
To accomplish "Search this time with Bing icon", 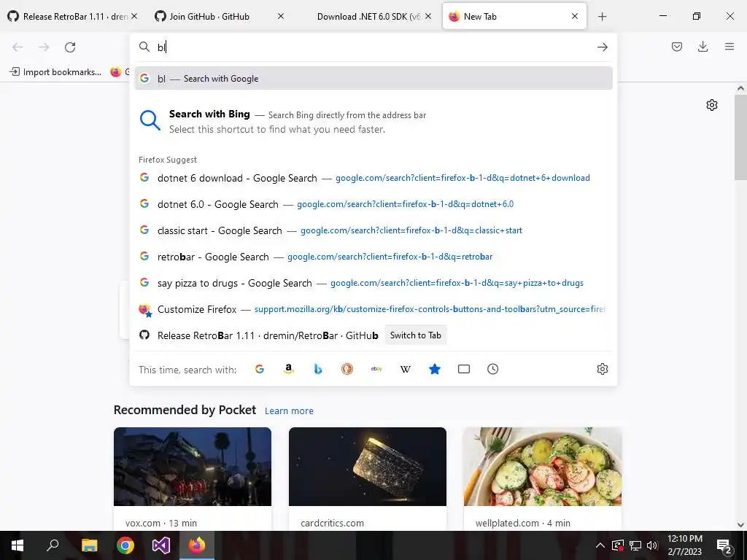I will point(318,369).
